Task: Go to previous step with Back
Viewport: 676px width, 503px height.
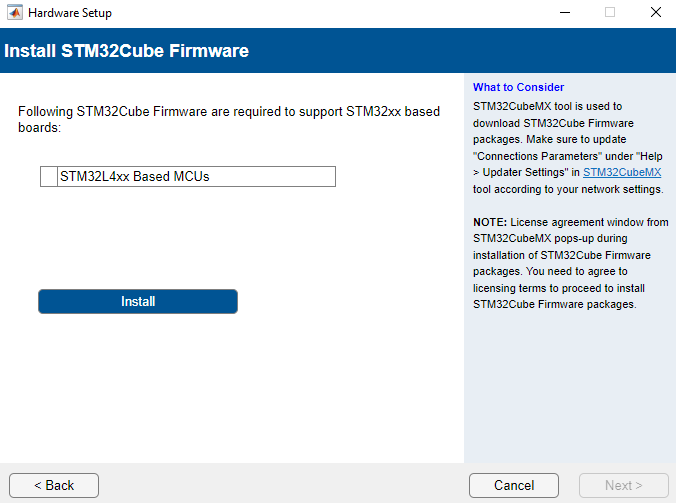Action: pos(54,485)
